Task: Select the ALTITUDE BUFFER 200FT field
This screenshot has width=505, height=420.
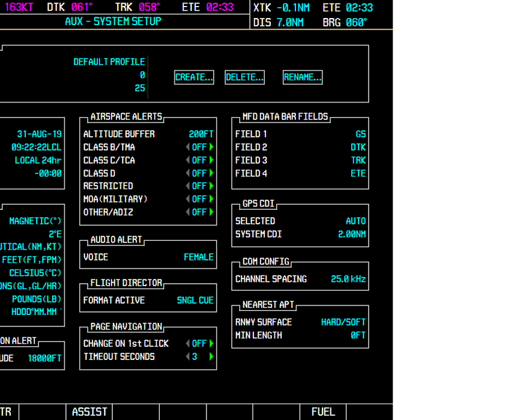Action: point(201,134)
